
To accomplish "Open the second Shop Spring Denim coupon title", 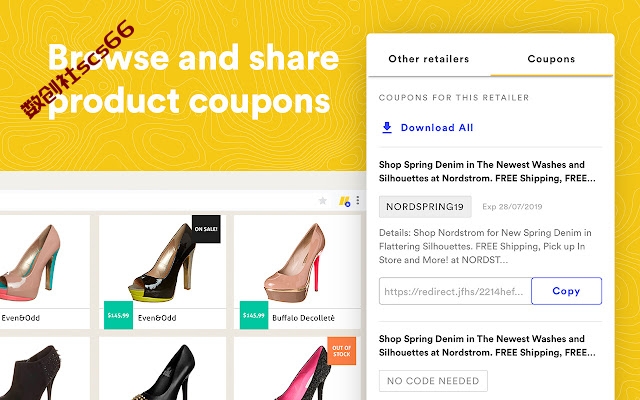I will [487, 345].
